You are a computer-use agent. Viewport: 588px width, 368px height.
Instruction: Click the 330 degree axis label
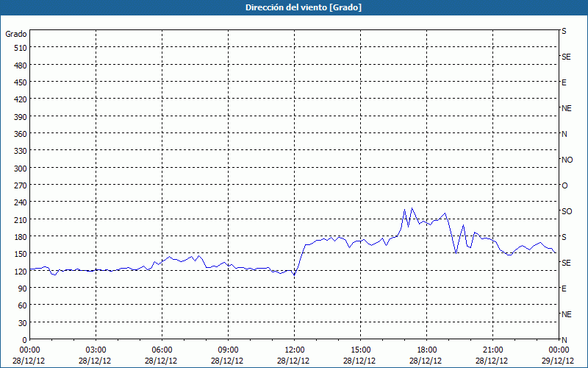pos(21,151)
